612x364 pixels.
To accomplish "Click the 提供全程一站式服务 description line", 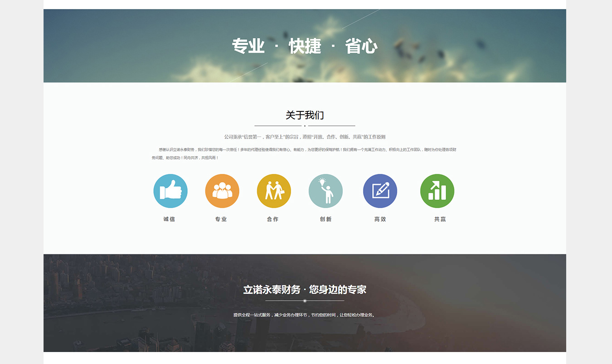I will 305,315.
